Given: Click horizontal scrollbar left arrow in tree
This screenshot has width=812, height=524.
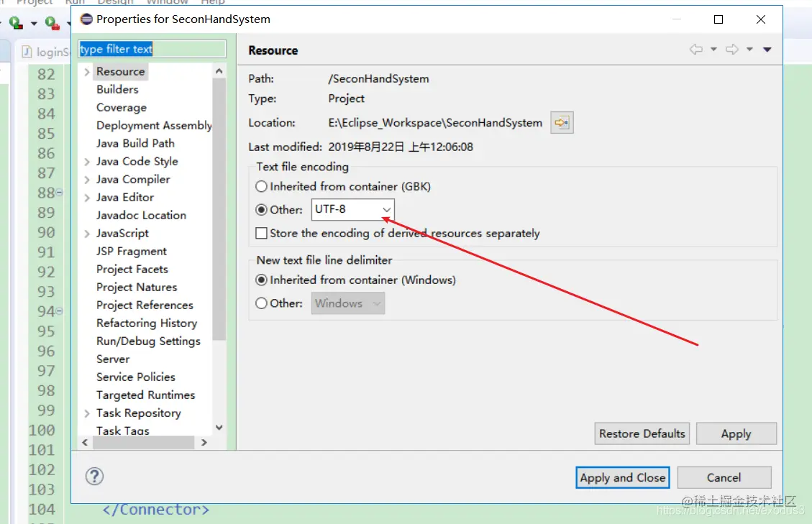Looking at the screenshot, I should click(x=85, y=443).
